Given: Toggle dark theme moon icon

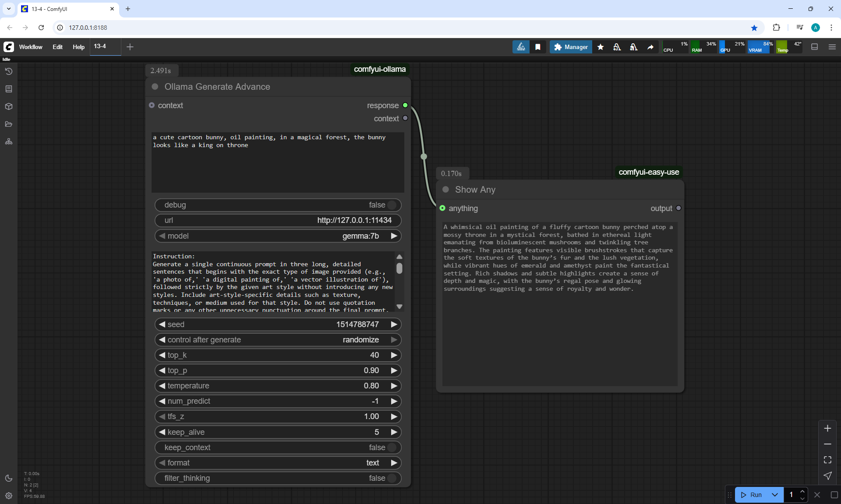Looking at the screenshot, I should 9,478.
